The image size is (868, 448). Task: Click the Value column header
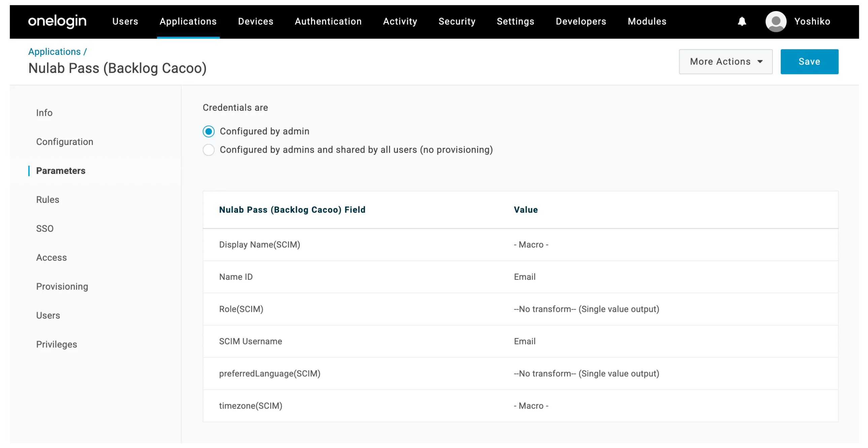[526, 210]
